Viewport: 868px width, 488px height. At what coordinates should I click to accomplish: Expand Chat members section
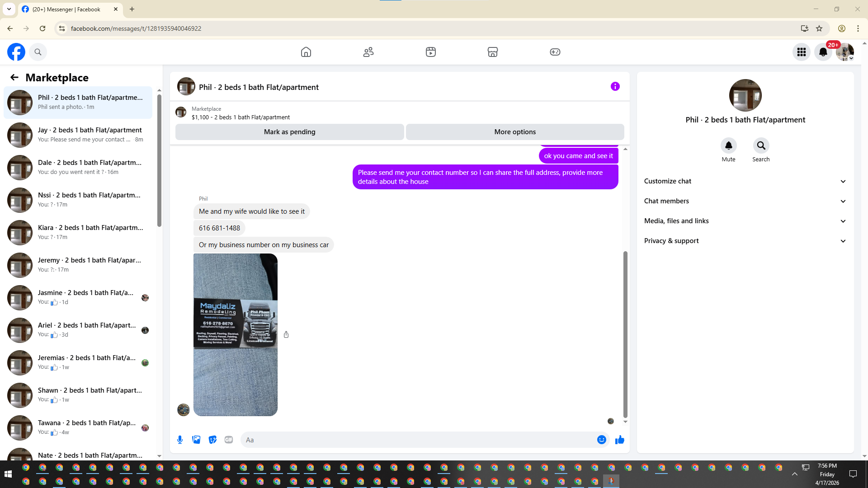click(745, 201)
